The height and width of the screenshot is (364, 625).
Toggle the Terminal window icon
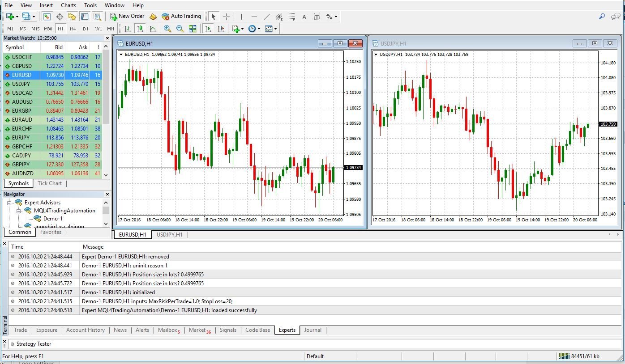tap(84, 17)
